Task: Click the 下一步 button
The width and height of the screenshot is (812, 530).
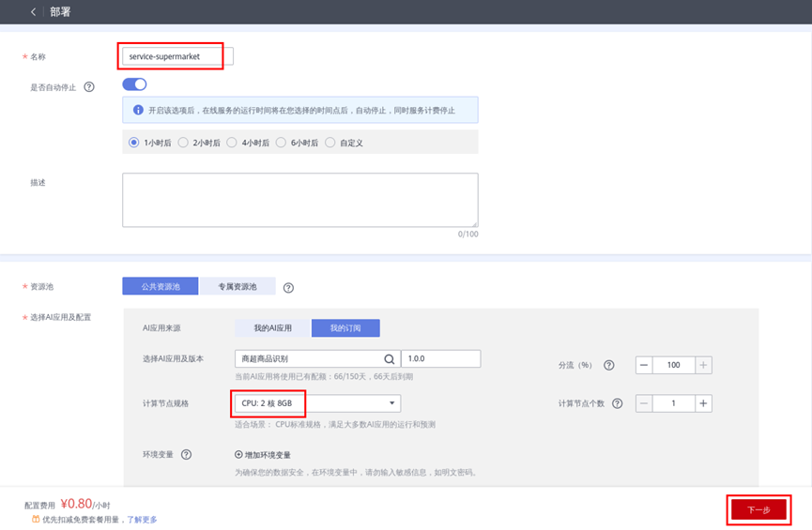Action: point(759,509)
